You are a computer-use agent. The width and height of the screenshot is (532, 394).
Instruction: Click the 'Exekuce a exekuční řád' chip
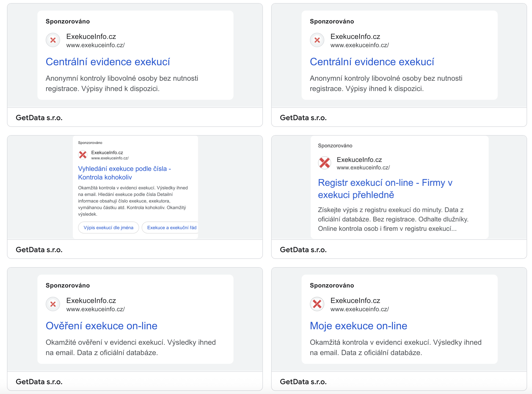pyautogui.click(x=170, y=228)
